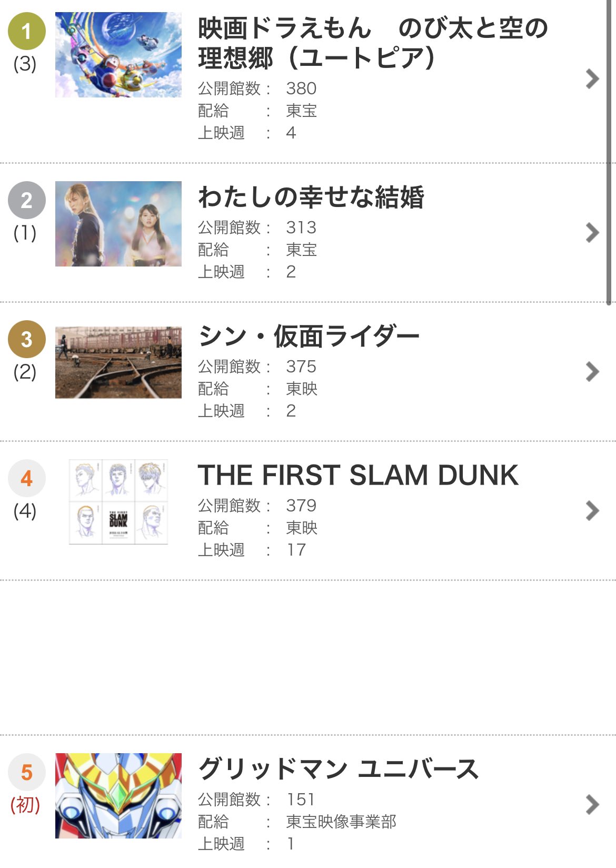Open the シン・仮面ライダー railway thumbnail
Screen dimensions: 616x868
(x=118, y=362)
